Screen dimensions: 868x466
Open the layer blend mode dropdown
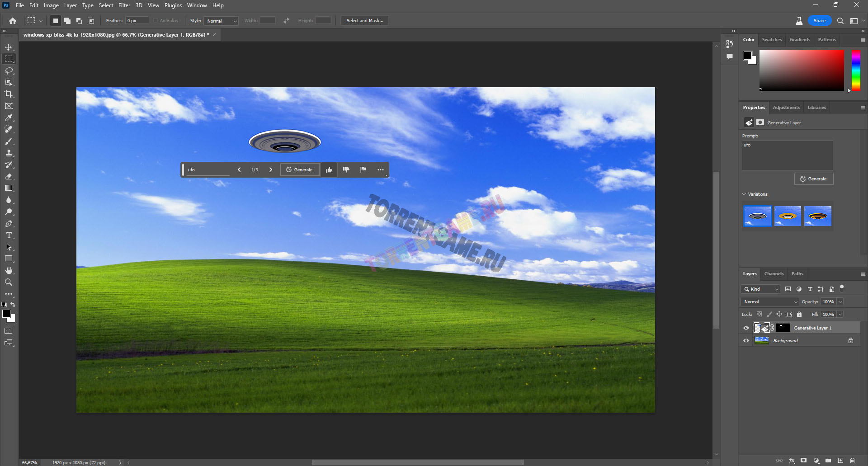tap(770, 302)
